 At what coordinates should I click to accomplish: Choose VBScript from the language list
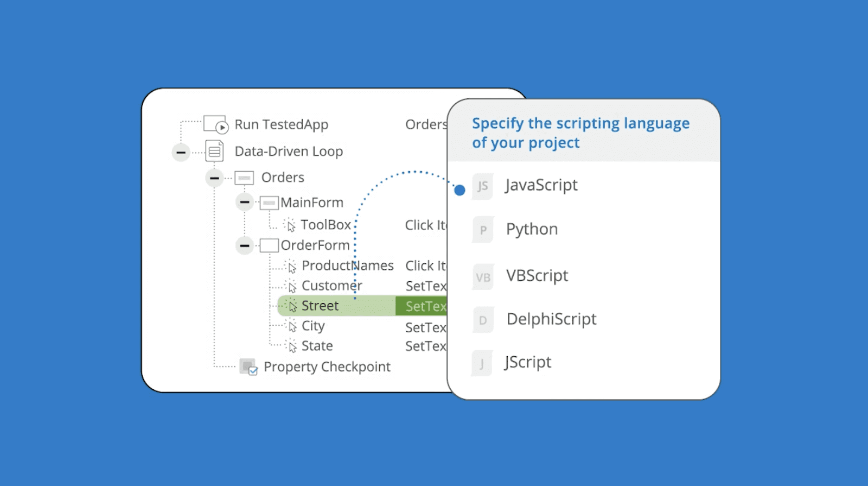[x=537, y=276]
